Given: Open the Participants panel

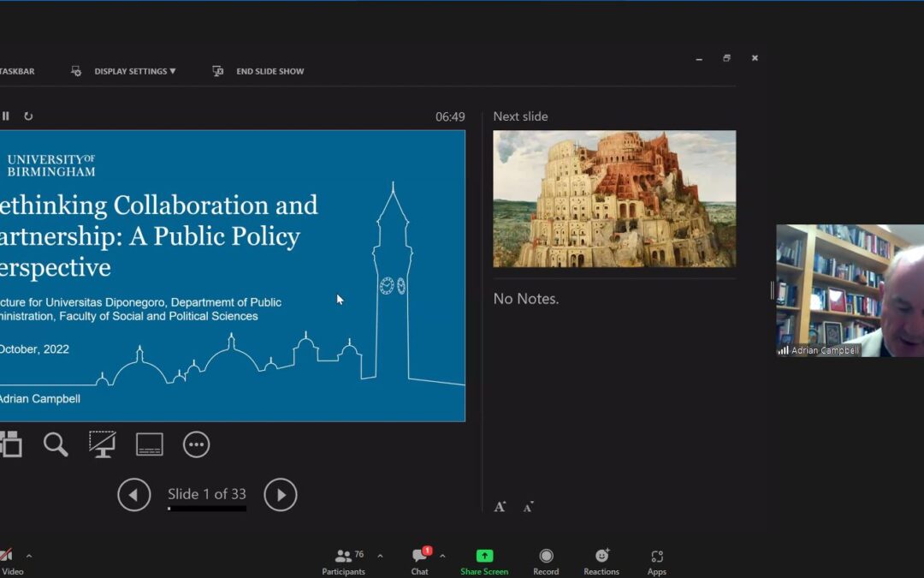Looking at the screenshot, I should click(344, 562).
